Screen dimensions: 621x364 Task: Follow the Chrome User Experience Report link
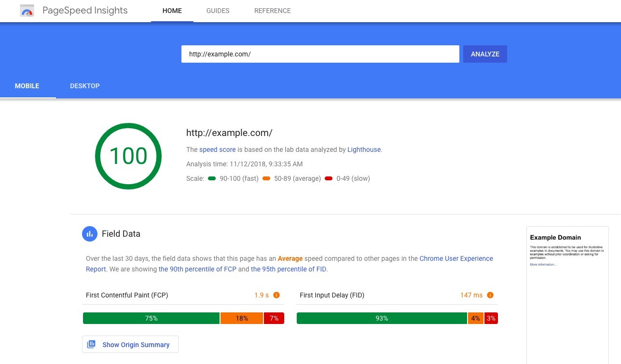point(456,258)
